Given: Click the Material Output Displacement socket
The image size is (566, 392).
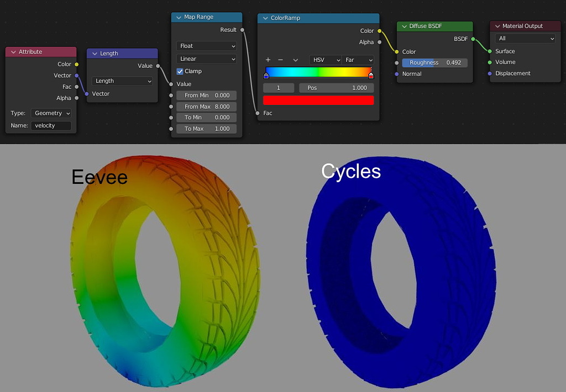Looking at the screenshot, I should tap(490, 73).
